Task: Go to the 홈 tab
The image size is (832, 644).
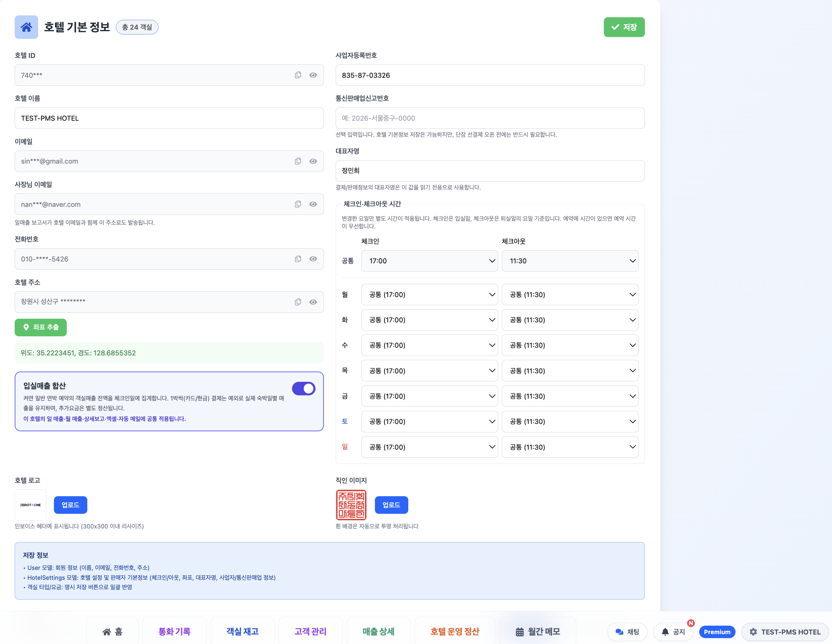Action: (x=112, y=632)
